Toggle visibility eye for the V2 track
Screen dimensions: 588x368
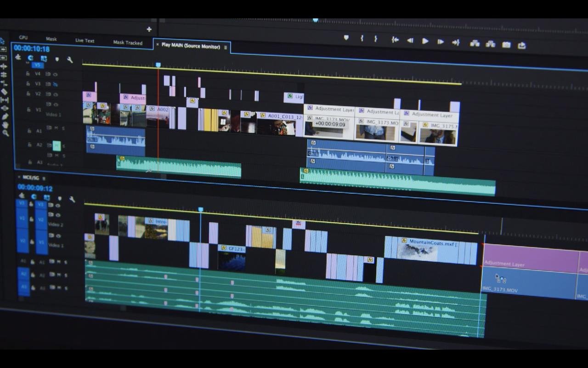point(56,93)
